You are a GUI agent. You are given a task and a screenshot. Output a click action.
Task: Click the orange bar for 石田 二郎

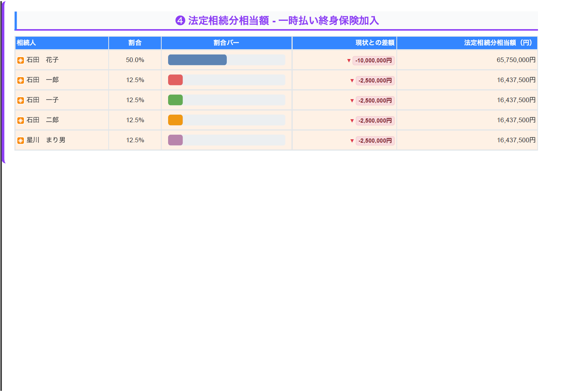pyautogui.click(x=175, y=120)
